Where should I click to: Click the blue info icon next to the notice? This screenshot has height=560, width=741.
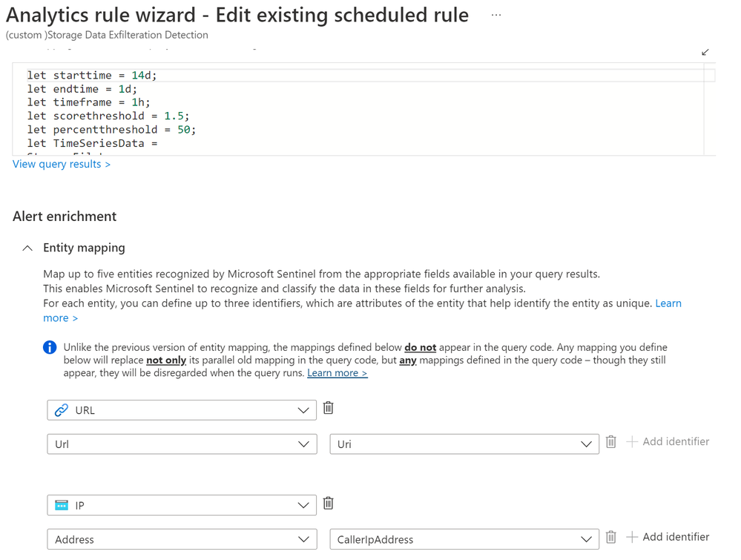(50, 347)
